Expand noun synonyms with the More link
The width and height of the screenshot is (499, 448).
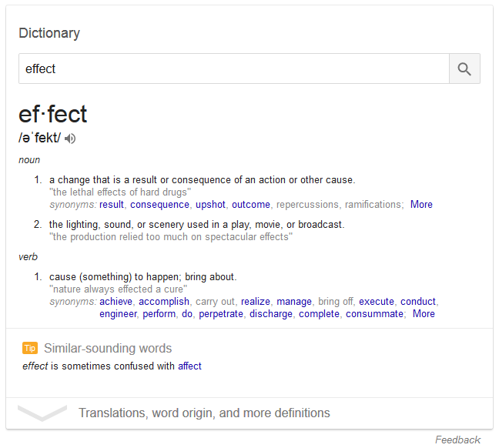[x=421, y=205]
